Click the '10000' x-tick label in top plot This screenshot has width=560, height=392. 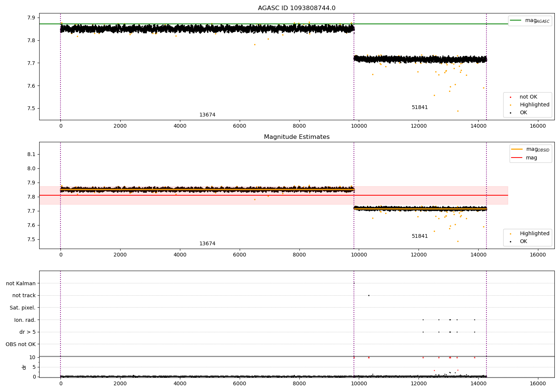tap(359, 126)
